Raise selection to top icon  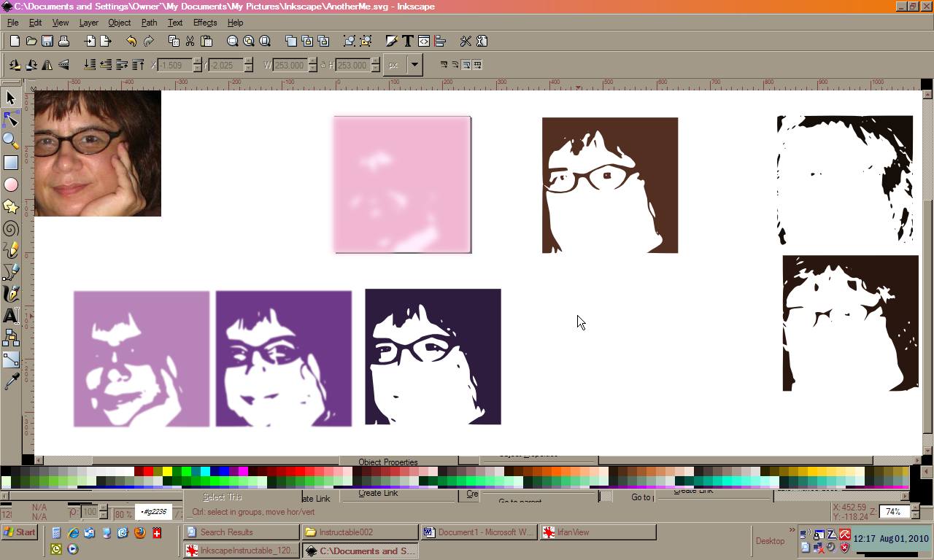point(138,65)
